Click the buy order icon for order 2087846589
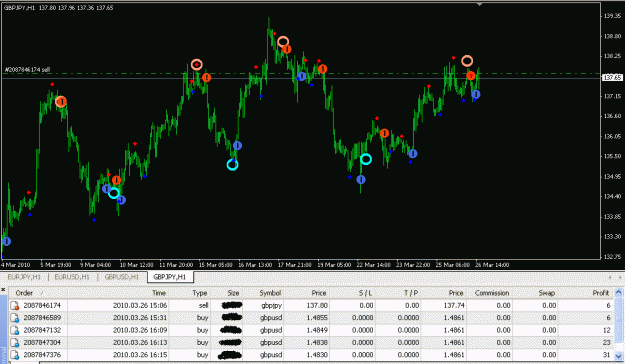The height and width of the screenshot is (364, 625). click(15, 318)
